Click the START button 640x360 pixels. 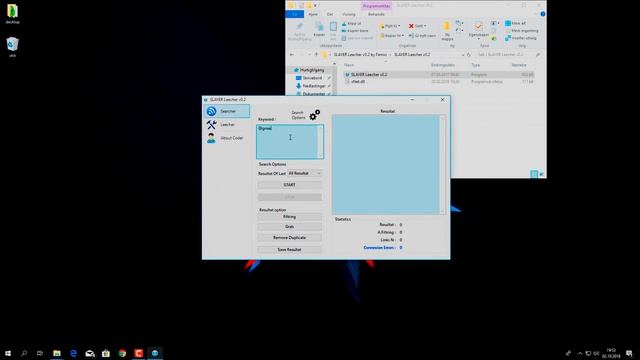point(289,185)
